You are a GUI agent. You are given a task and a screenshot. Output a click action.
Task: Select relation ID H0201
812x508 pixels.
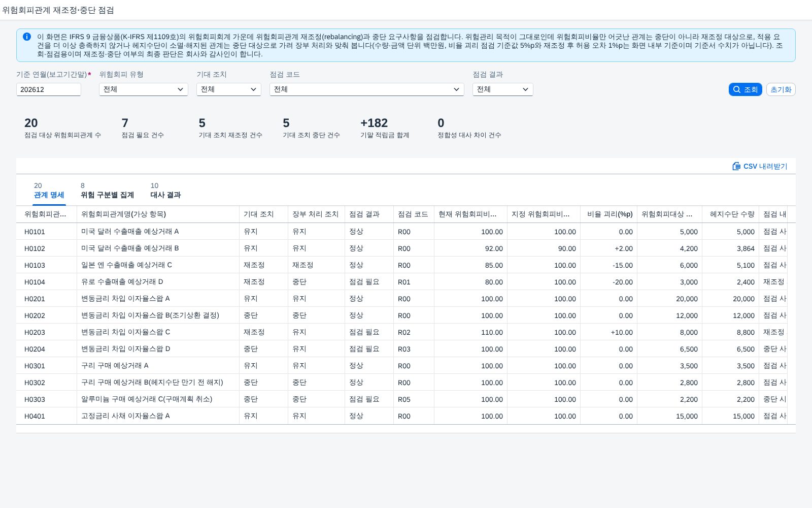[35, 299]
